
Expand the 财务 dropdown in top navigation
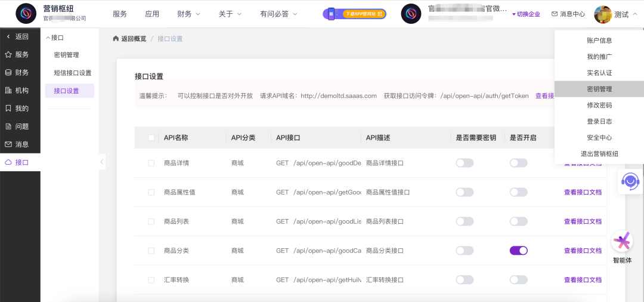click(x=188, y=14)
